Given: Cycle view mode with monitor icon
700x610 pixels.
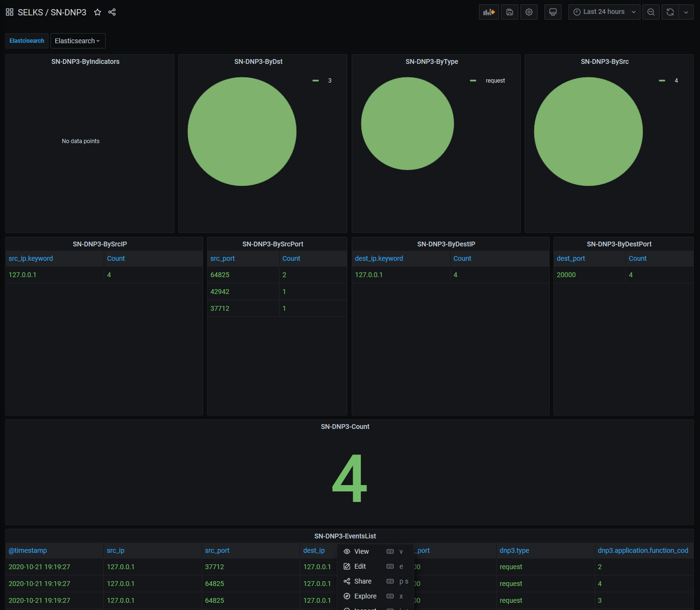Looking at the screenshot, I should [x=553, y=12].
